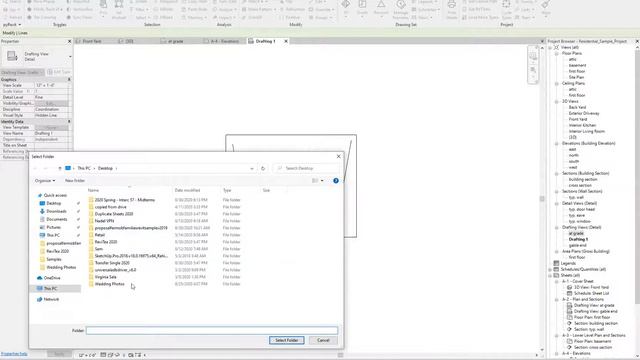Viewport: 640px width, 360px height.
Task: Click the up-one-level arrow in the dialog
Action: coord(60,168)
